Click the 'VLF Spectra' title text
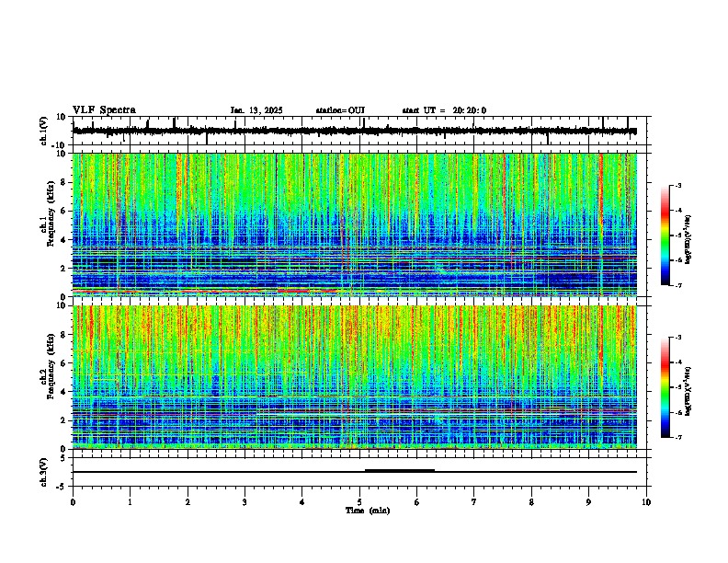 tap(104, 109)
